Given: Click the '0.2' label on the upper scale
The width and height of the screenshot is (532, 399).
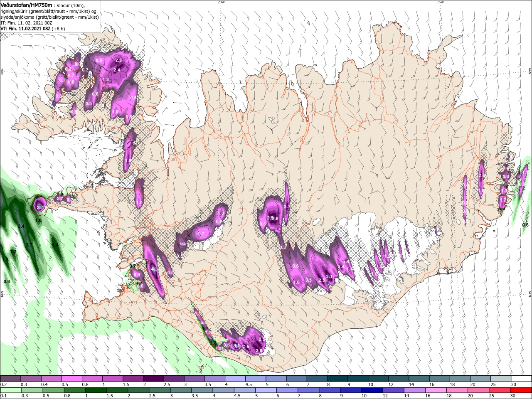Looking at the screenshot, I should [3, 384].
